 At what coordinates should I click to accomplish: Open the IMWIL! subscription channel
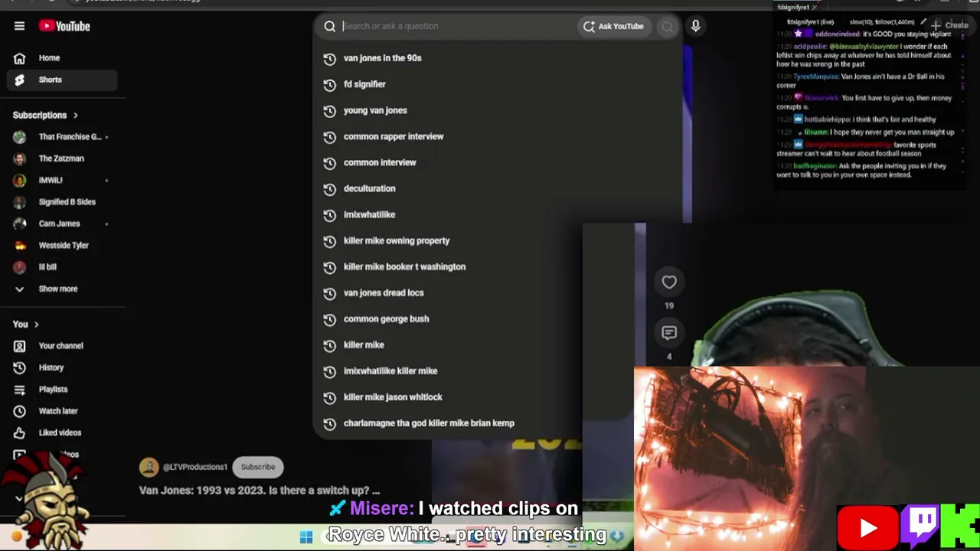(61, 181)
